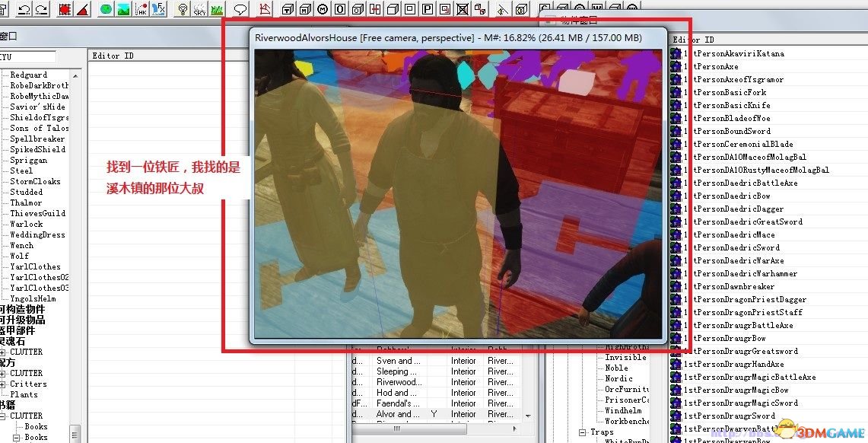Click the filter field containing CYU
Screen dimensions: 868x443
[27, 57]
